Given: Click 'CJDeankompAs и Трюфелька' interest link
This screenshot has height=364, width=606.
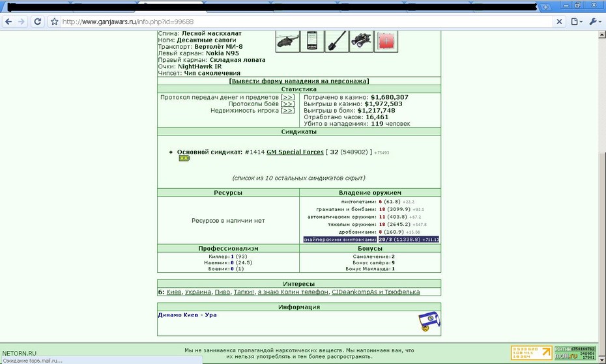Looking at the screenshot, I should [x=376, y=292].
